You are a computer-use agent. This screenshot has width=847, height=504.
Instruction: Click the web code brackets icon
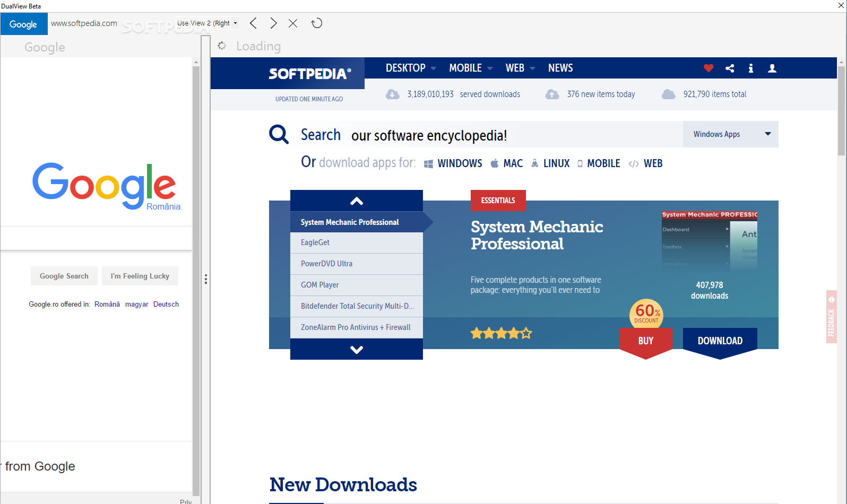pos(634,164)
